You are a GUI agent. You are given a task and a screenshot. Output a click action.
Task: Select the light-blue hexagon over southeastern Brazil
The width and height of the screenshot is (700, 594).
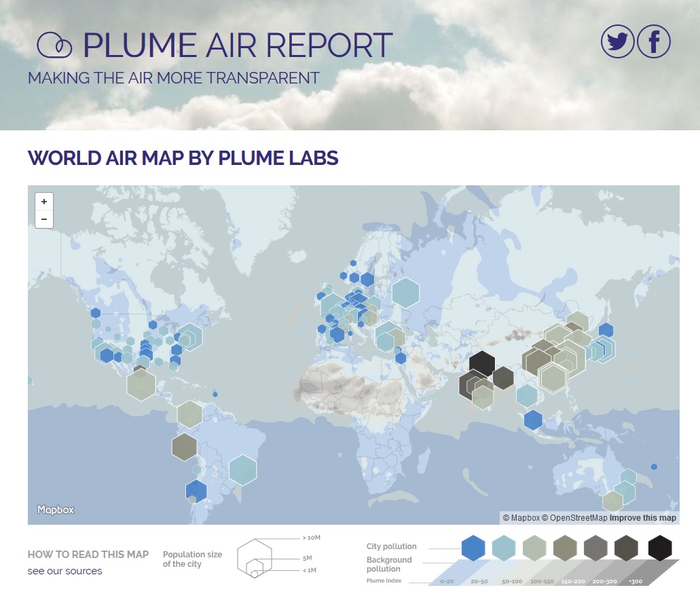tap(243, 470)
